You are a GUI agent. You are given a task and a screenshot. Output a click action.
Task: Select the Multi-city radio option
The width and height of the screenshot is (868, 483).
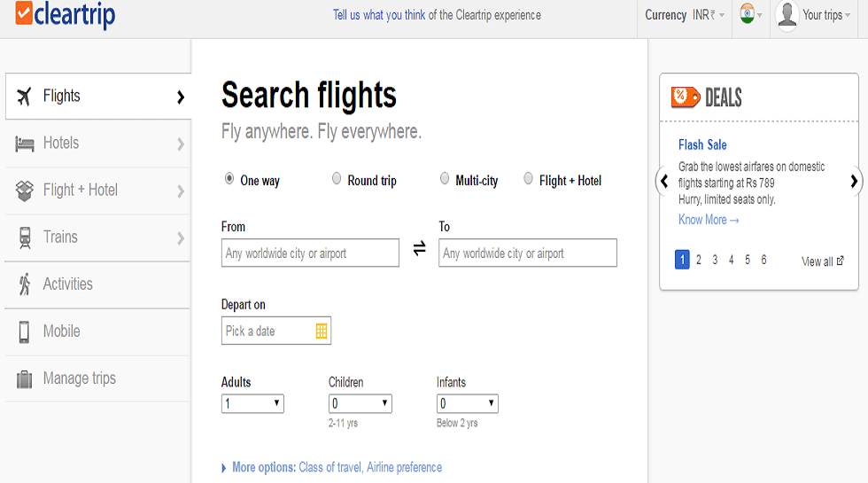[x=445, y=179]
